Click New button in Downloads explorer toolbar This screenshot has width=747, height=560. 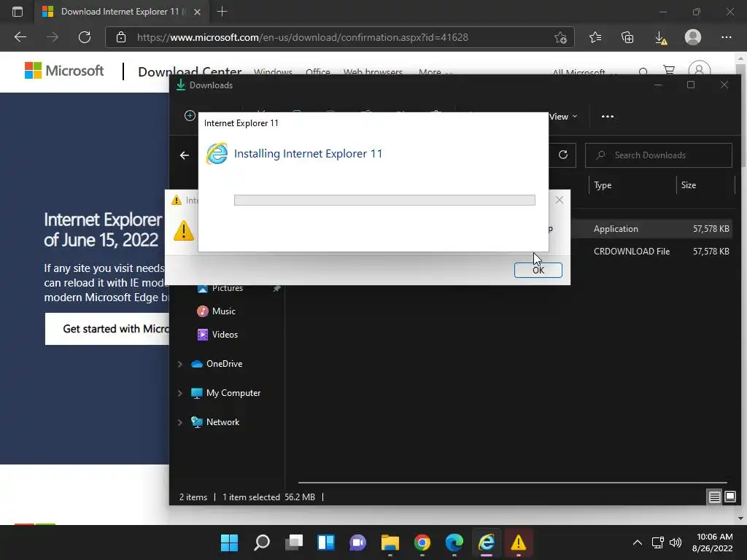click(x=190, y=116)
